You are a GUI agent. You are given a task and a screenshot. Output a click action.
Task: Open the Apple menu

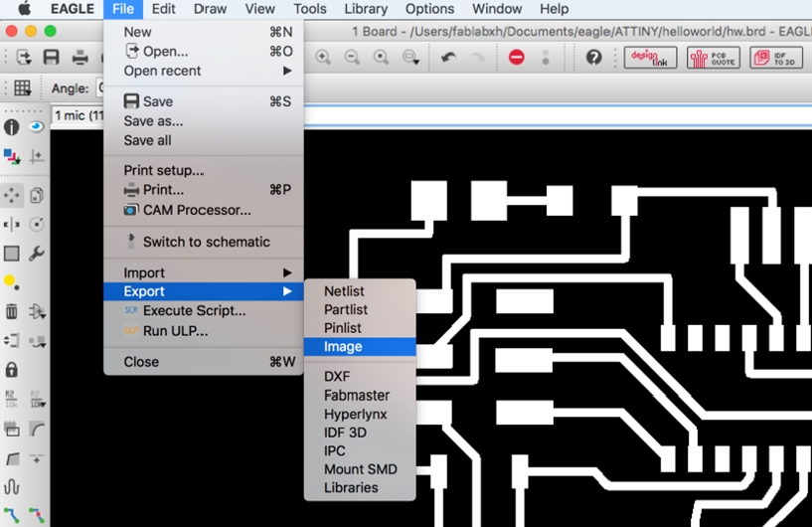coord(24,8)
